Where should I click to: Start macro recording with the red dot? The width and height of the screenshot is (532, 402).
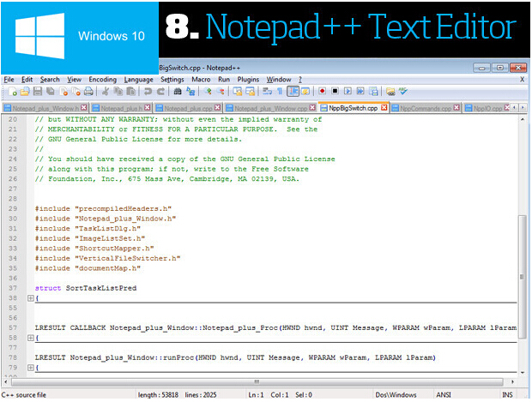[x=322, y=91]
